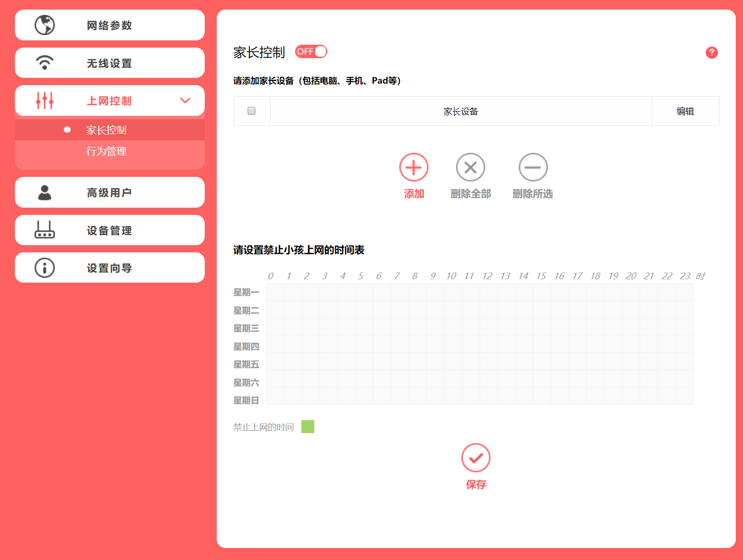Screen dimensions: 743x560
Task: Click the 禁止上网的时间 legend text
Action: point(263,427)
